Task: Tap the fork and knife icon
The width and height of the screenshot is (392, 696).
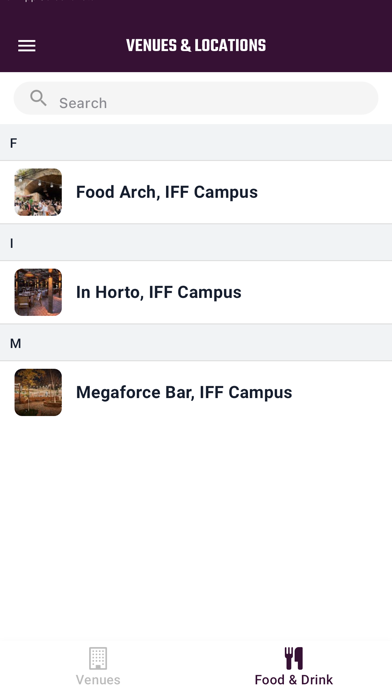Action: click(294, 658)
